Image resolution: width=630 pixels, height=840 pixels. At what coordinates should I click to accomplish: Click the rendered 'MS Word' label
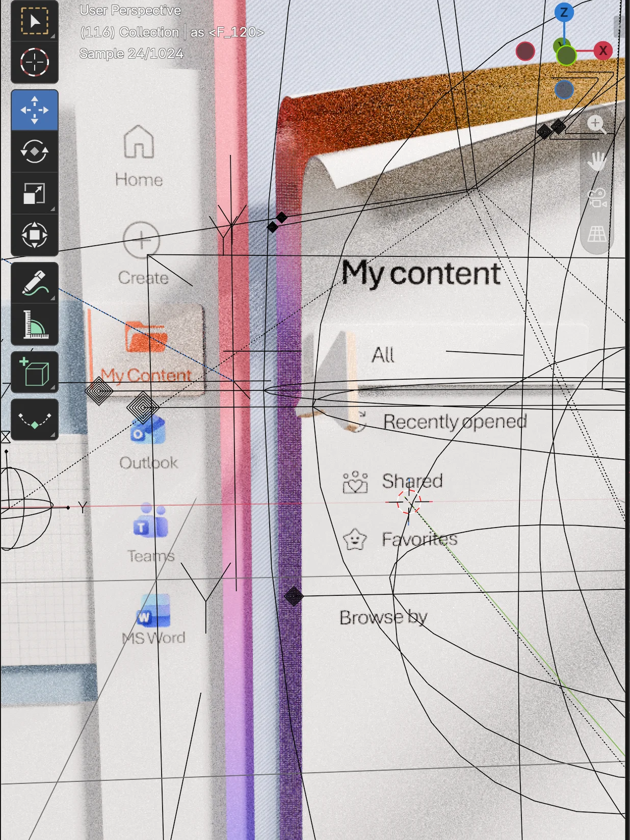pos(153,638)
